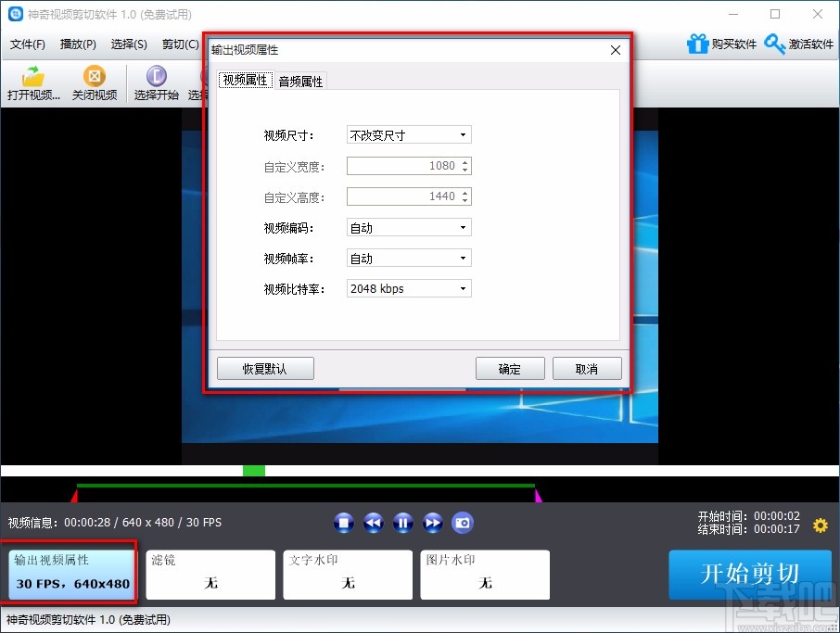Click the app logo in the title bar
The width and height of the screenshot is (840, 633).
(16, 14)
